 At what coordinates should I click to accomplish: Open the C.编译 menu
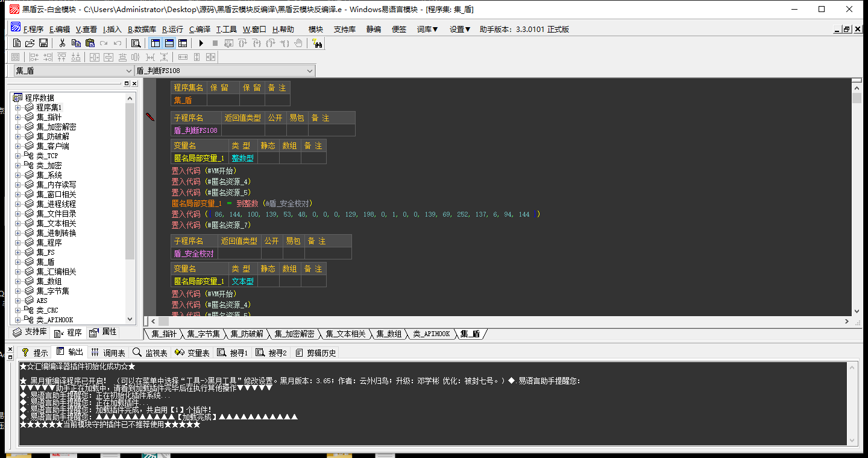pyautogui.click(x=200, y=29)
